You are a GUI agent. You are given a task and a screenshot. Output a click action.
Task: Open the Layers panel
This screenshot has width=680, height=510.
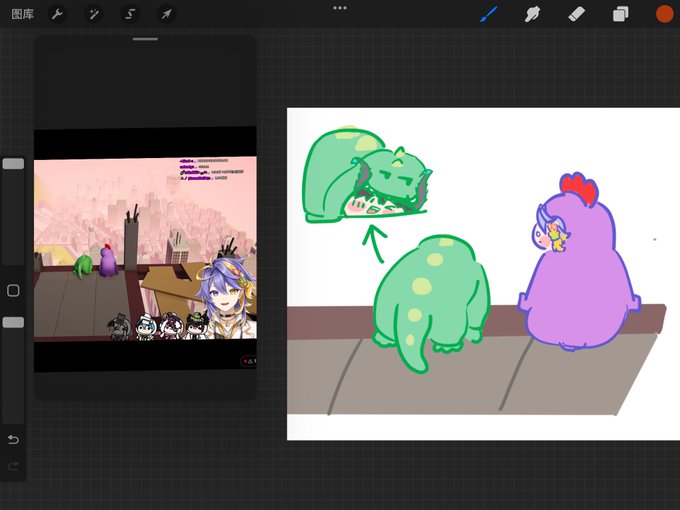[620, 14]
